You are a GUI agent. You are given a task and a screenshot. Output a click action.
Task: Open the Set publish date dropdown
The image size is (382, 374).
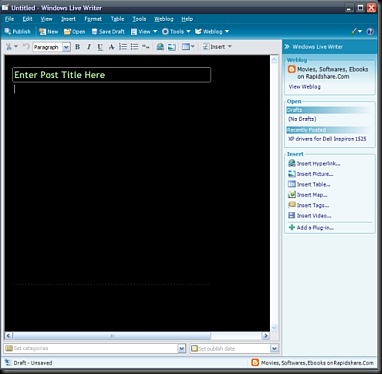pos(274,349)
